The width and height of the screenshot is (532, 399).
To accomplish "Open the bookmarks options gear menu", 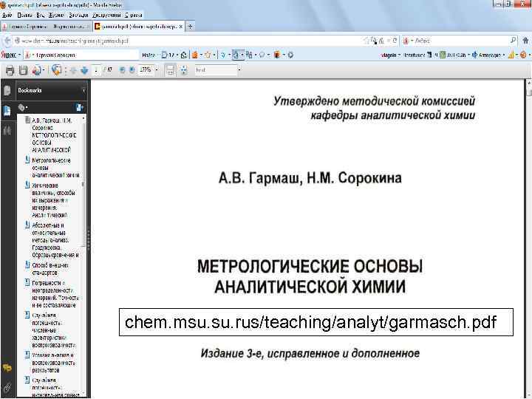I will tap(23, 108).
